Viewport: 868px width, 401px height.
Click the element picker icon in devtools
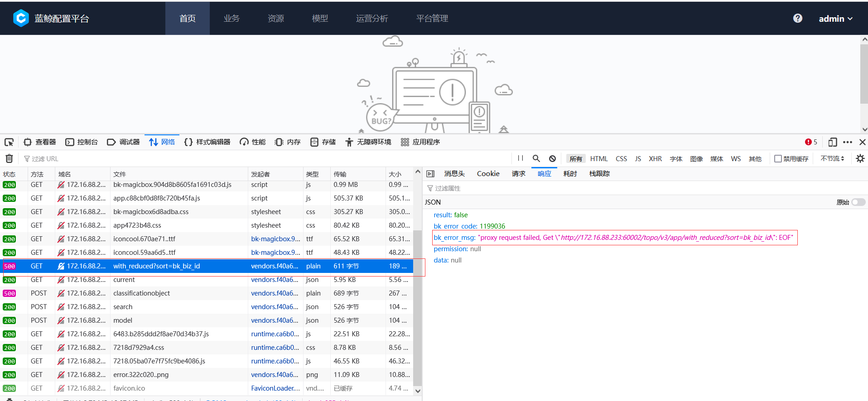pyautogui.click(x=9, y=142)
